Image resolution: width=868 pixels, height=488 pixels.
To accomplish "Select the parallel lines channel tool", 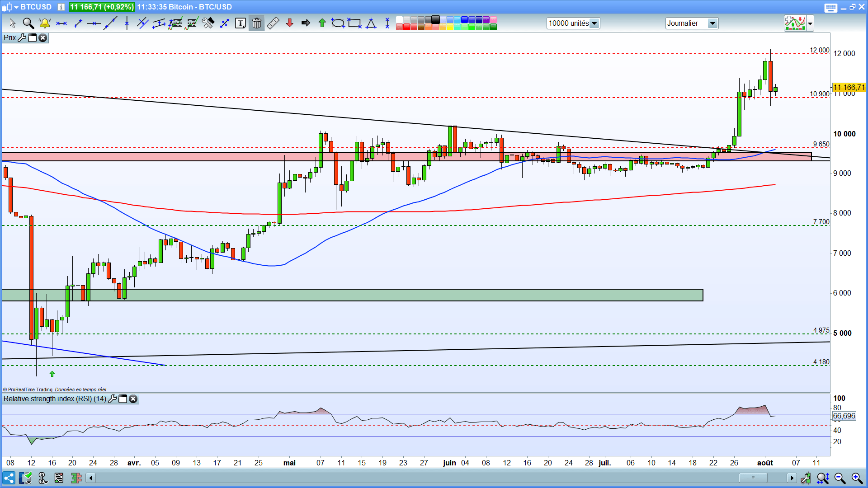I will [x=143, y=23].
